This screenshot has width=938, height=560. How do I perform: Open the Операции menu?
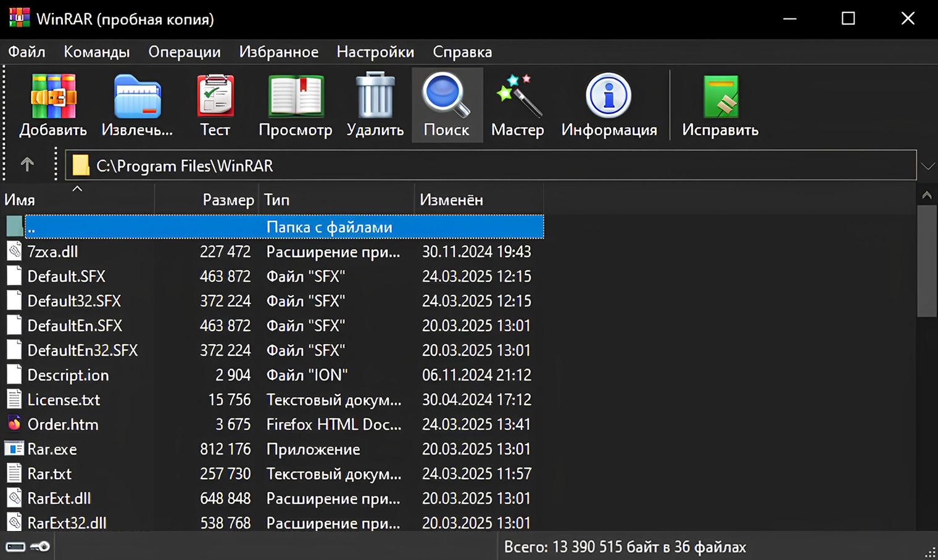click(185, 52)
